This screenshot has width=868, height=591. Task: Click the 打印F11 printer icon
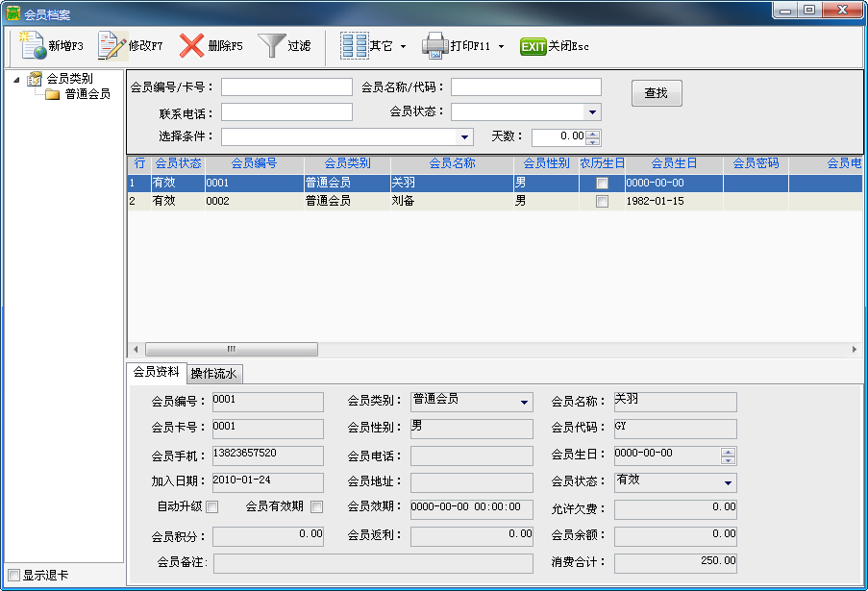(435, 45)
